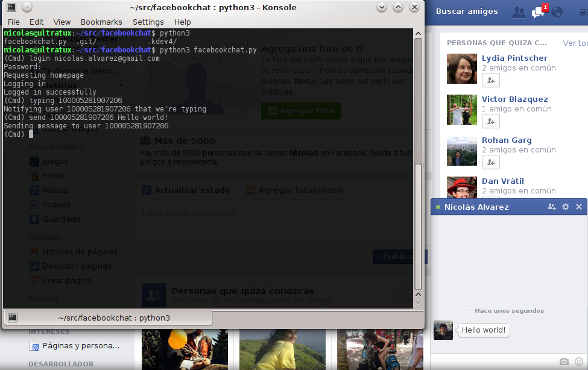The width and height of the screenshot is (588, 370).
Task: Add Lydia Pintscher as friend
Action: [490, 80]
